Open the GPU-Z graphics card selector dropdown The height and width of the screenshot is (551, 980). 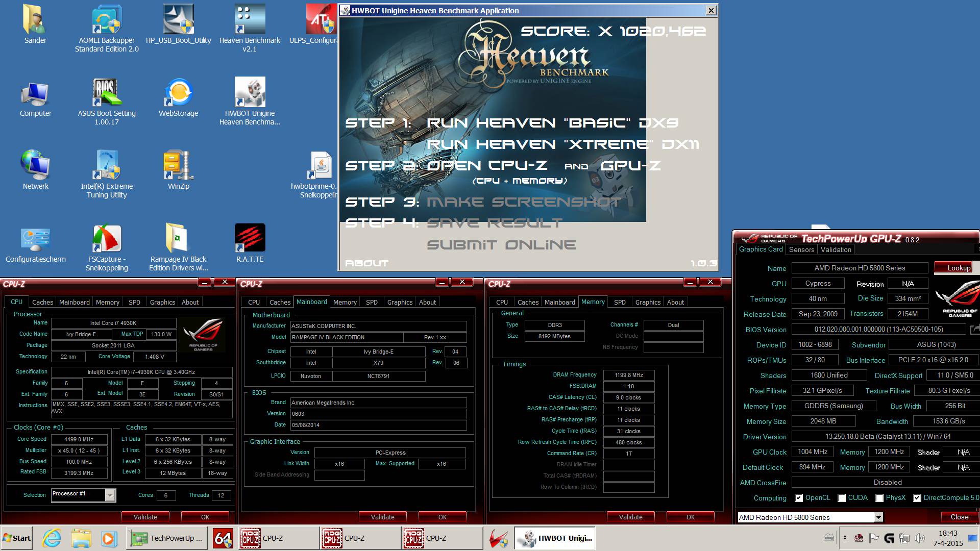tap(878, 517)
